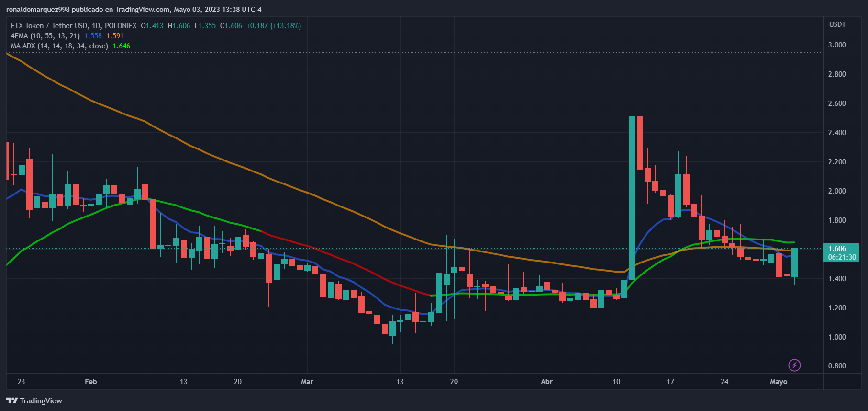The image size is (868, 411).
Task: Click the Feb label on time axis
Action: point(90,382)
